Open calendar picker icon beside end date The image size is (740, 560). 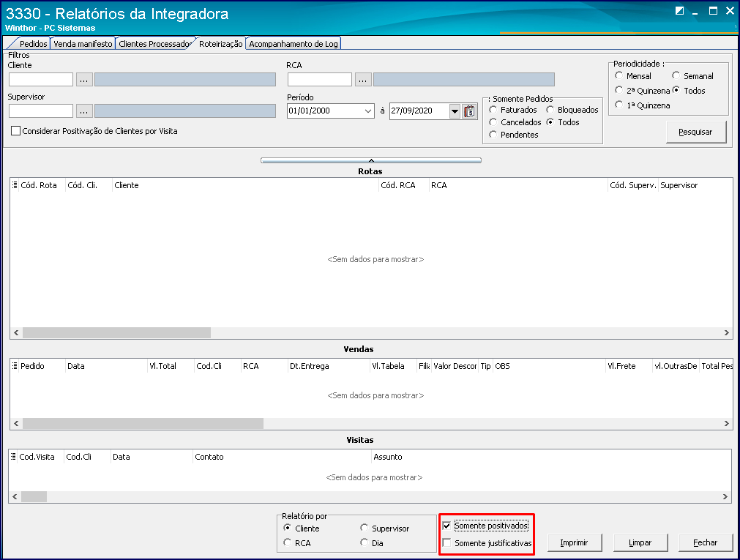[469, 111]
